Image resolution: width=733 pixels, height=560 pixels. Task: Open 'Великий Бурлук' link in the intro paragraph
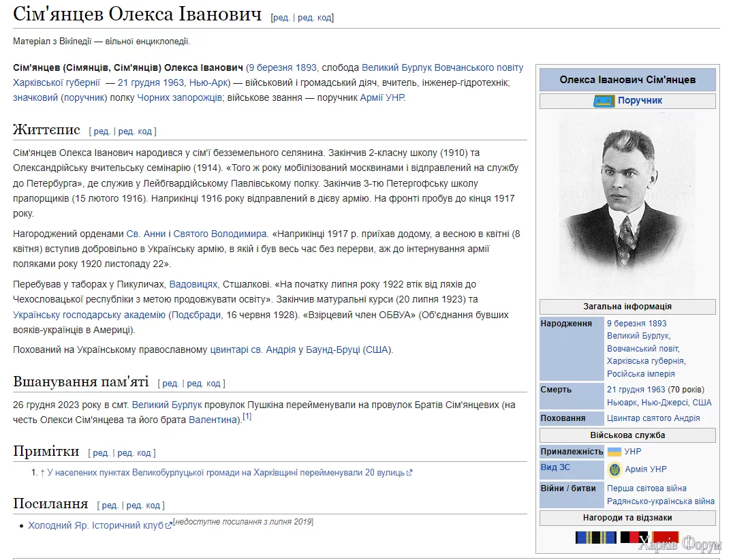(397, 67)
